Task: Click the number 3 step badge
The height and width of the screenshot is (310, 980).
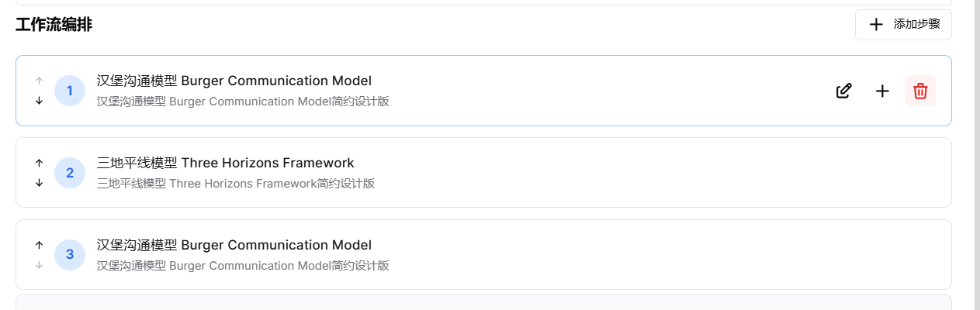Action: tap(70, 255)
